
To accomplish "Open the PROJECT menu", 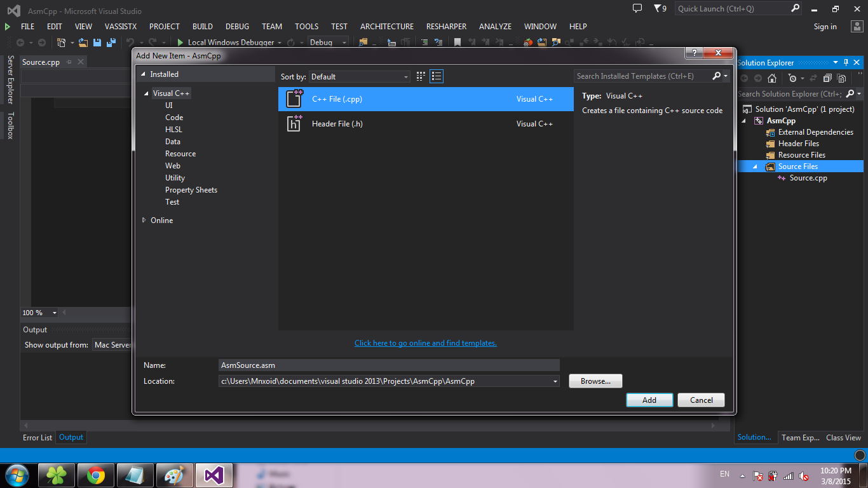I will tap(165, 27).
